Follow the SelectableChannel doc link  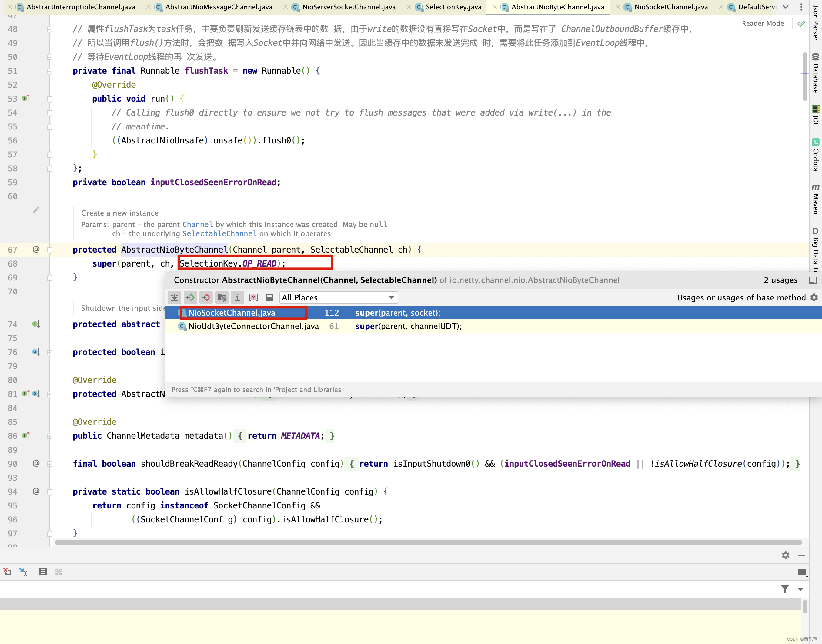[x=219, y=234]
